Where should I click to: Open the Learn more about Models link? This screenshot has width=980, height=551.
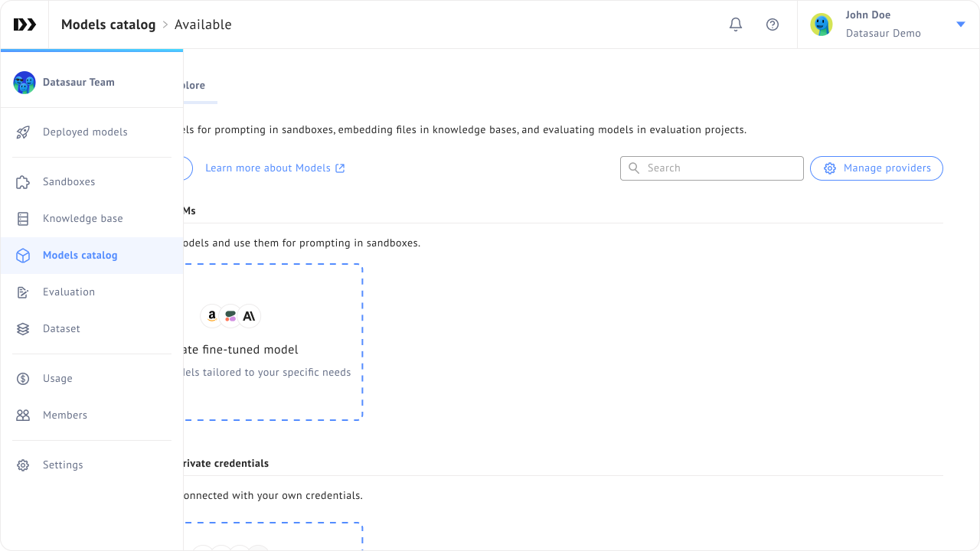(x=274, y=168)
